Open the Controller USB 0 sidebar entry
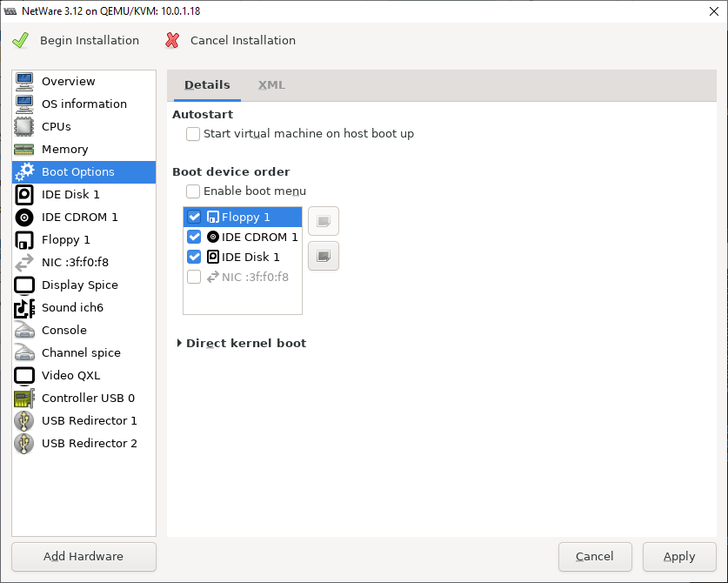This screenshot has width=728, height=583. [x=84, y=399]
